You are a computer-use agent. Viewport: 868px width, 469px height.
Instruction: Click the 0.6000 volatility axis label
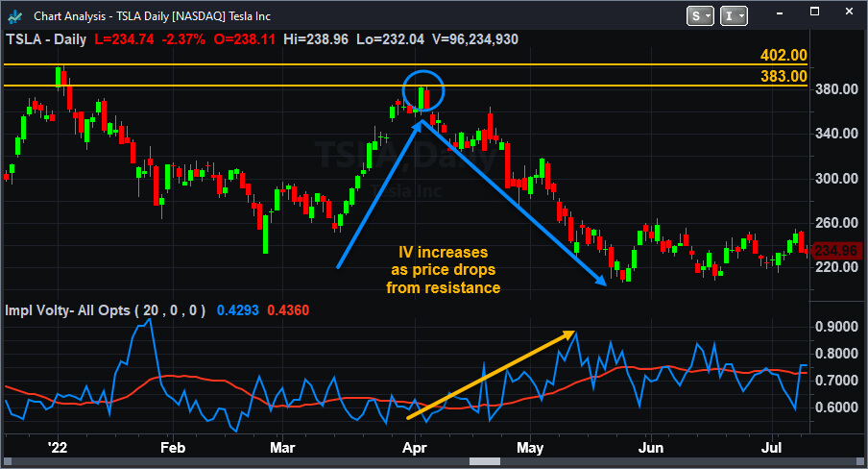(x=836, y=407)
